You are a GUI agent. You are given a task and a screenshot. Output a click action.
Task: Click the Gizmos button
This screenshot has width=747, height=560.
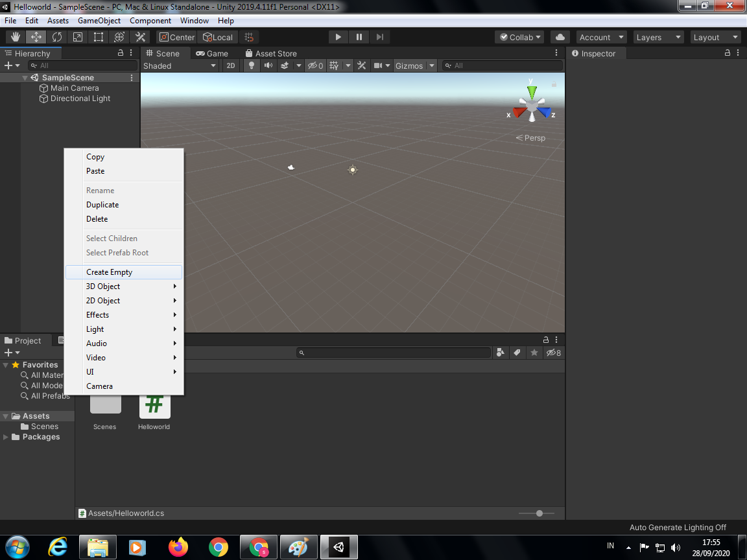409,65
